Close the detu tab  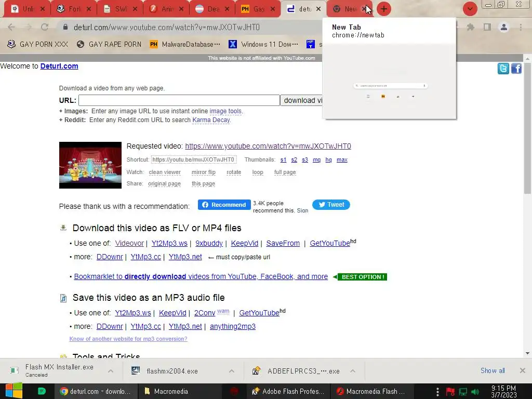[x=318, y=9]
